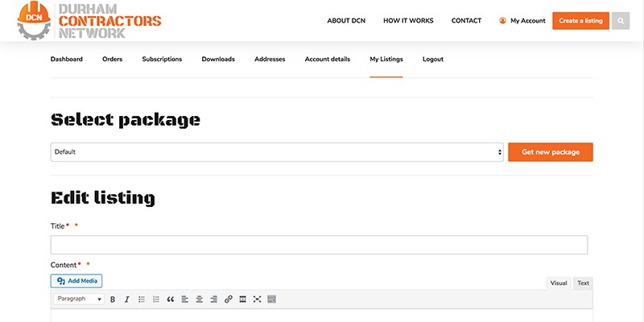Click the Create a listing button

tap(580, 21)
